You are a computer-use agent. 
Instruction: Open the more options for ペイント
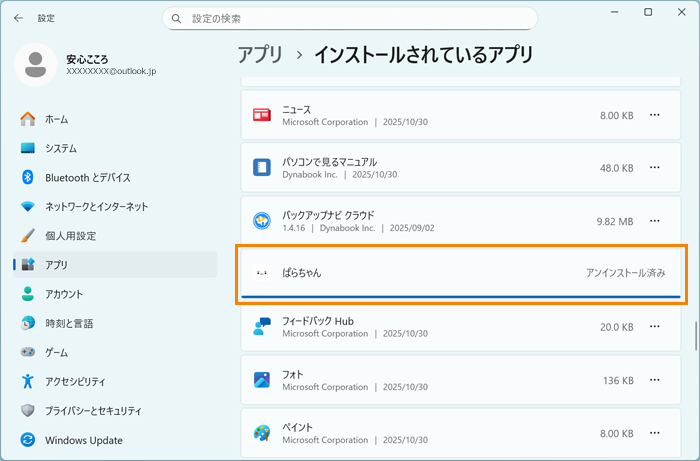click(654, 433)
